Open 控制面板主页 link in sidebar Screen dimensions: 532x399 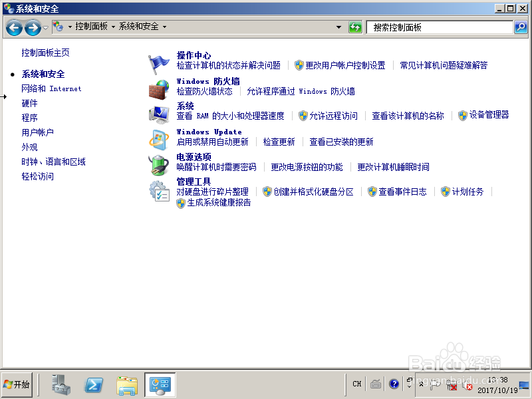45,53
